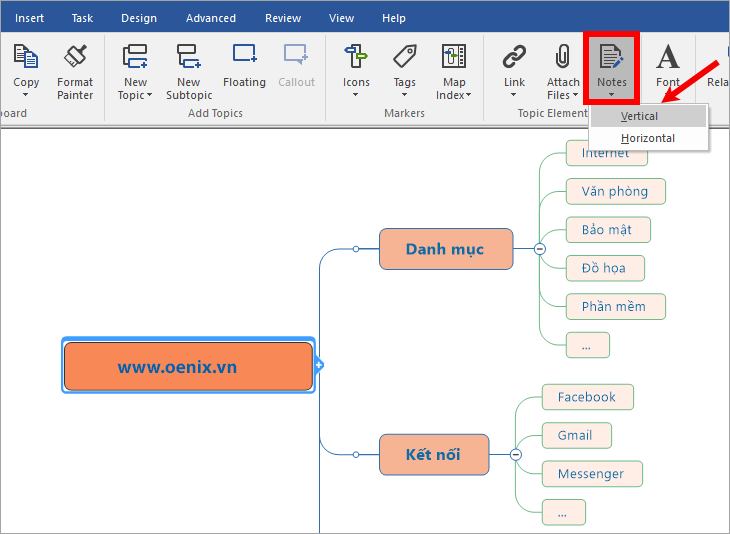Viewport: 730px width, 534px height.
Task: Click the Attach Files paperclip icon
Action: [563, 56]
